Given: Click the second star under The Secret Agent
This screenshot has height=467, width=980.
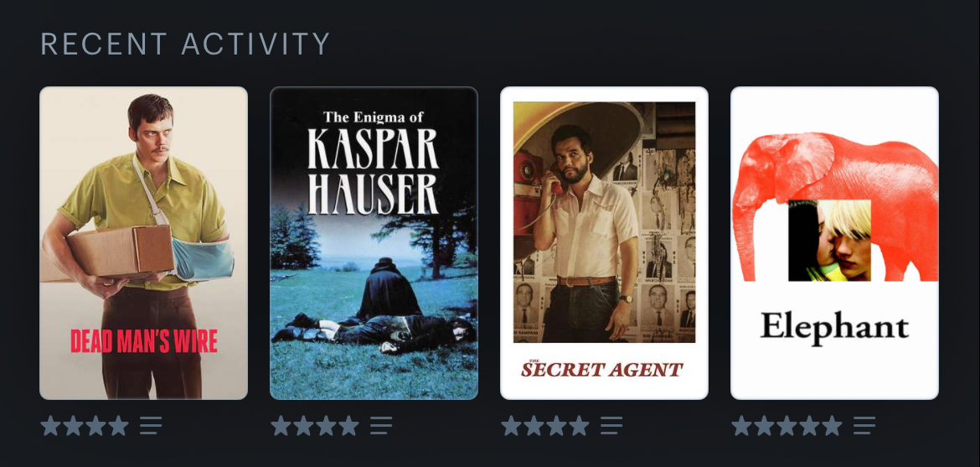Looking at the screenshot, I should tap(534, 426).
